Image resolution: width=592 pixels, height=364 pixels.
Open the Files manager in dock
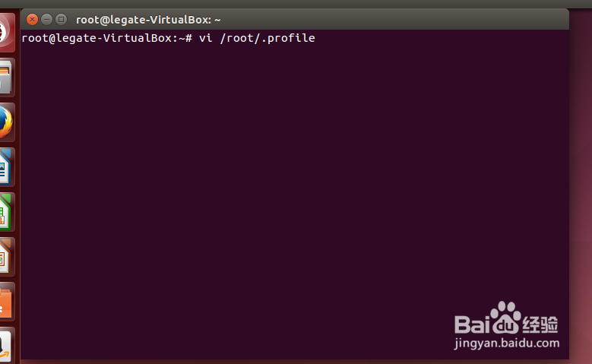pyautogui.click(x=5, y=78)
